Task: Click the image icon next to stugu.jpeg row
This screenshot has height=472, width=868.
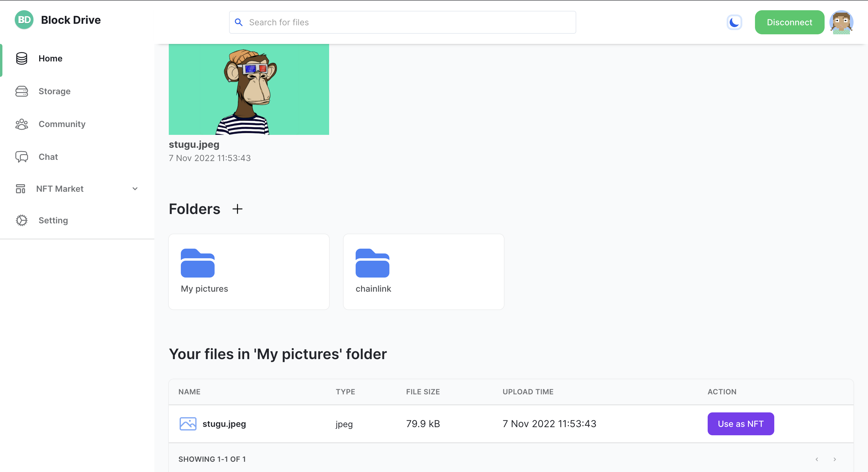Action: tap(188, 424)
